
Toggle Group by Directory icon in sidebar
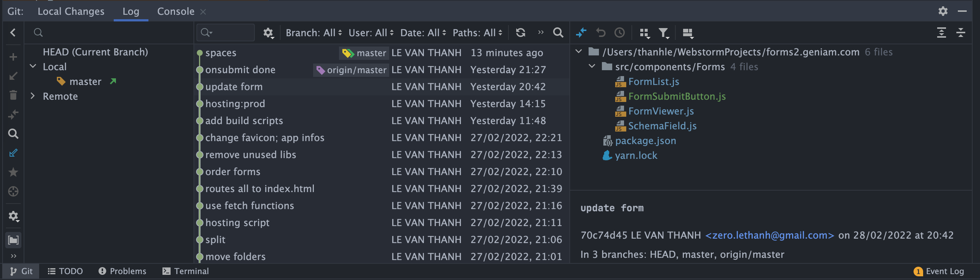(13, 240)
